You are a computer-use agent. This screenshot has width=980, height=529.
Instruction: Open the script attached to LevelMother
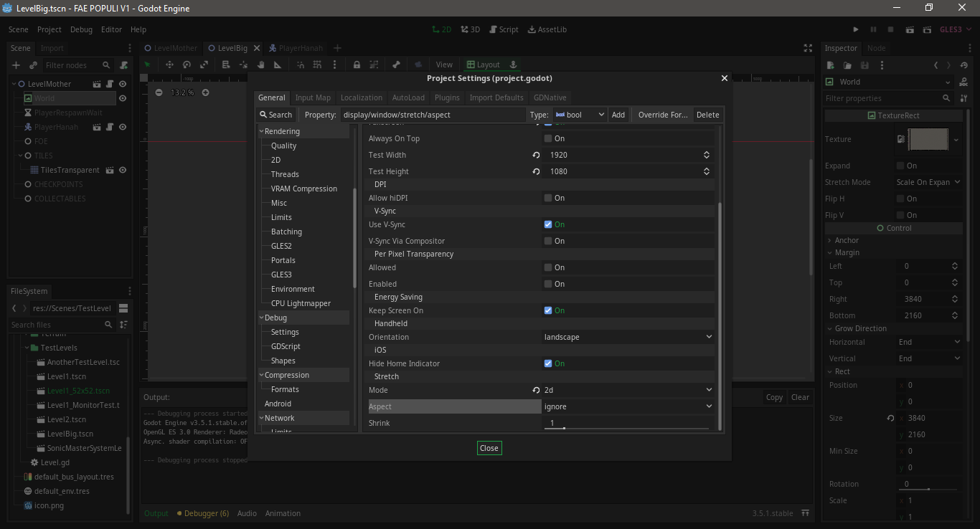point(110,84)
